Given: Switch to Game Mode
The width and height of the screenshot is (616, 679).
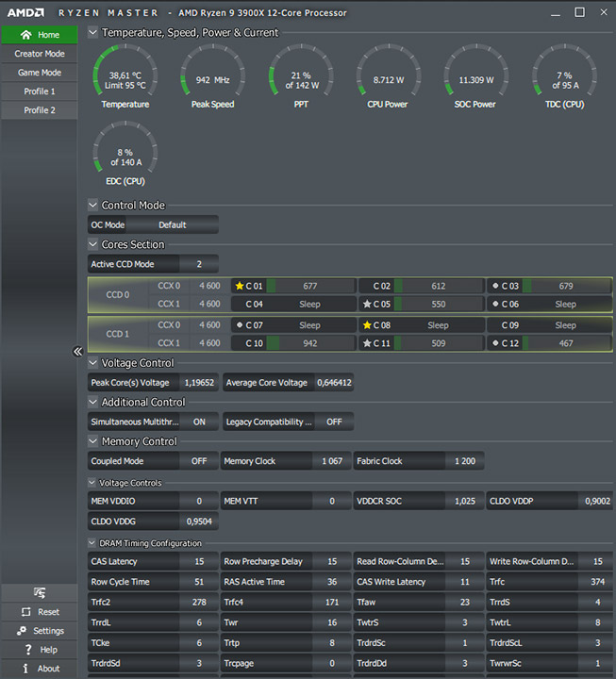Looking at the screenshot, I should tap(40, 73).
